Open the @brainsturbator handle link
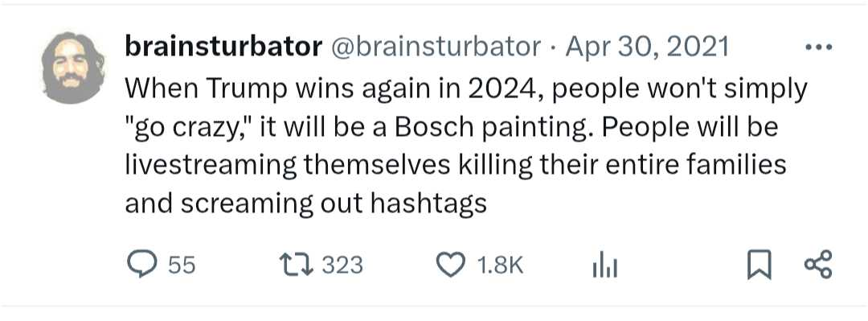 [436, 47]
